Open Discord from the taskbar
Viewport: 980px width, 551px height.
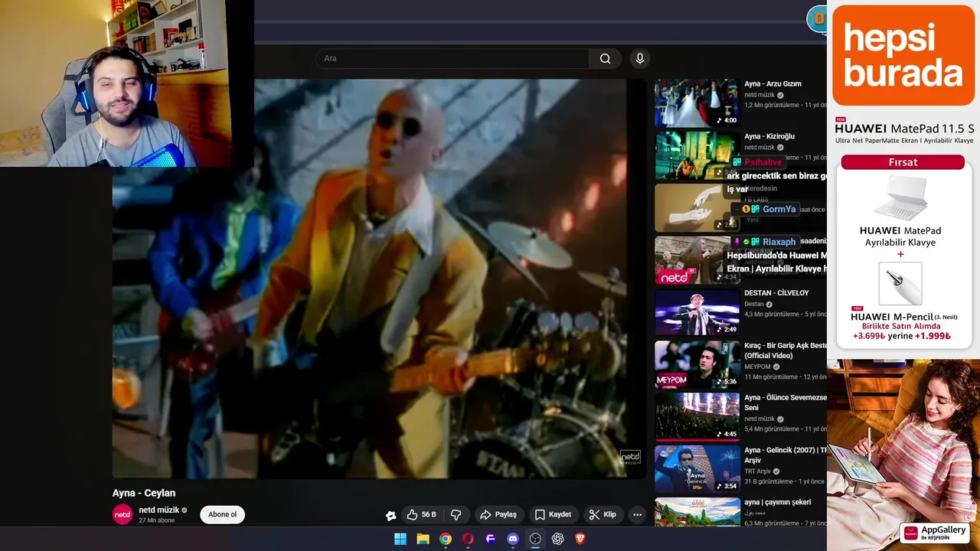(x=513, y=539)
